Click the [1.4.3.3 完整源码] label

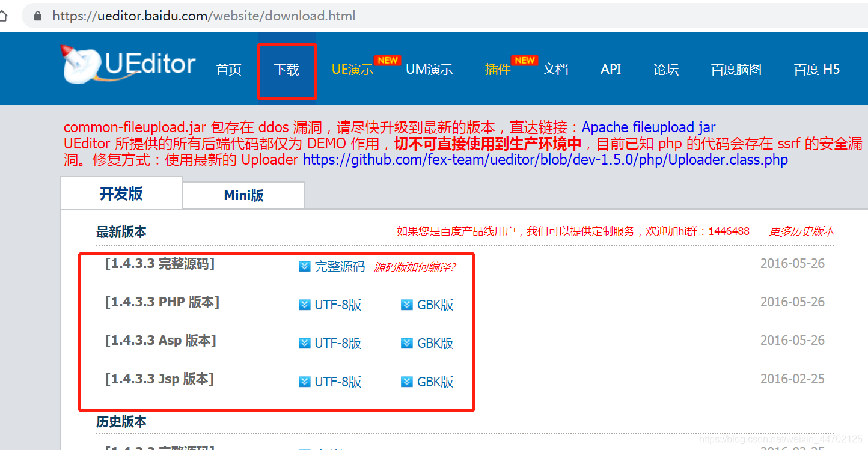[x=160, y=264]
